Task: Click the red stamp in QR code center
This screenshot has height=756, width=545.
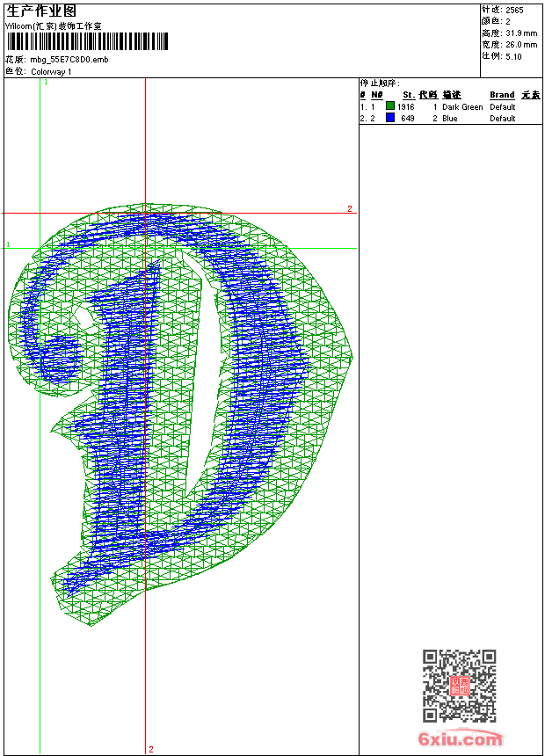Action: [459, 687]
